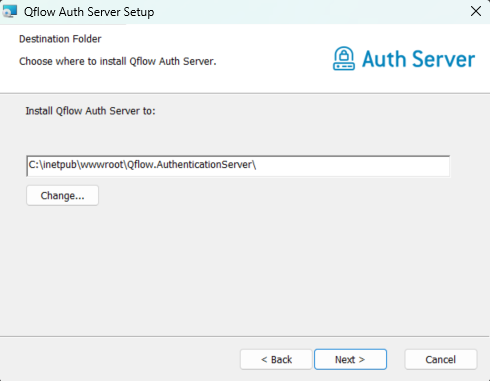Focus the installation path input field
This screenshot has width=490, height=381.
click(238, 166)
